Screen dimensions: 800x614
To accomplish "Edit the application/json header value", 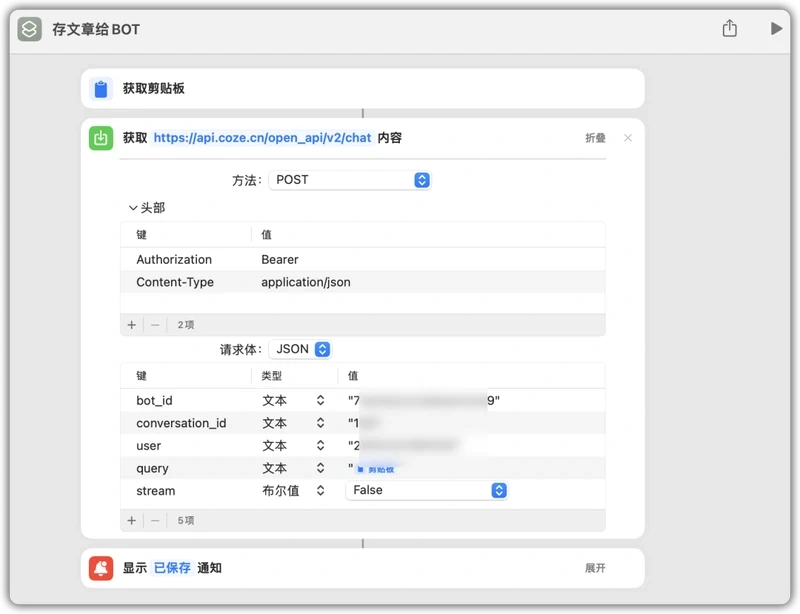I will click(306, 282).
